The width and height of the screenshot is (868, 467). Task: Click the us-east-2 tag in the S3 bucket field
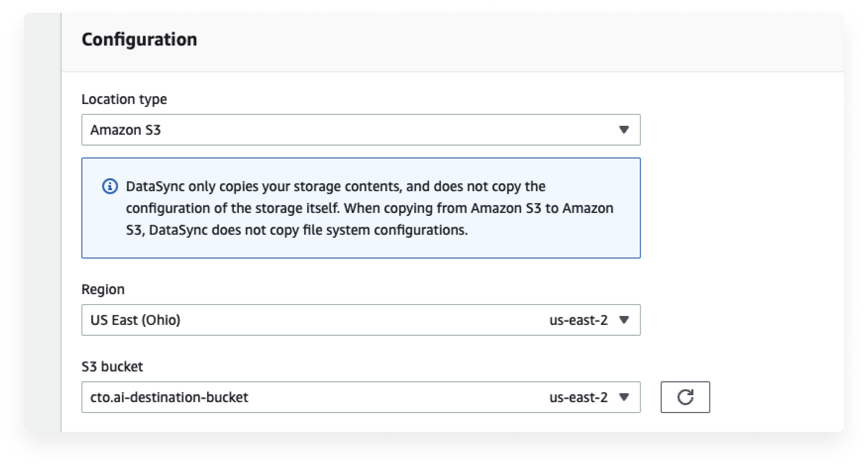578,397
